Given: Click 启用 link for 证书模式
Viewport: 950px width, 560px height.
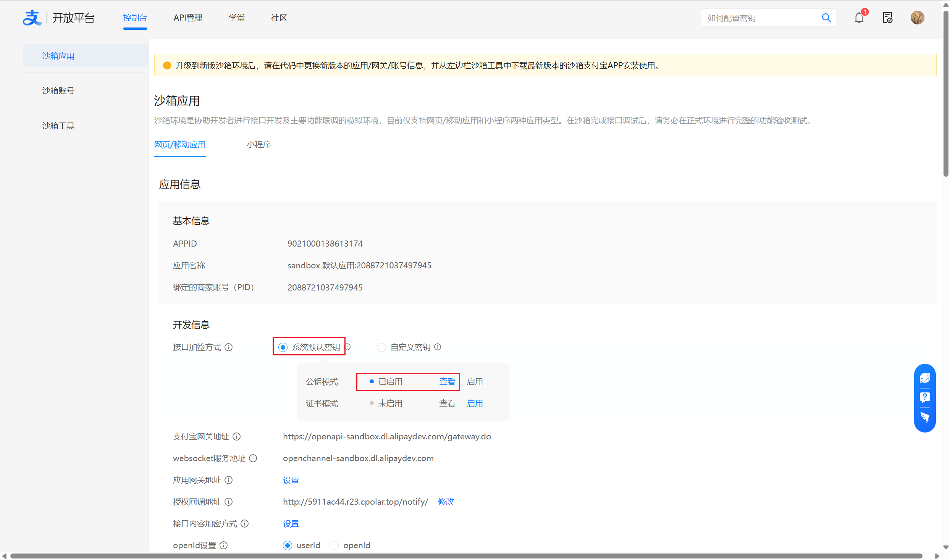Looking at the screenshot, I should [x=475, y=403].
